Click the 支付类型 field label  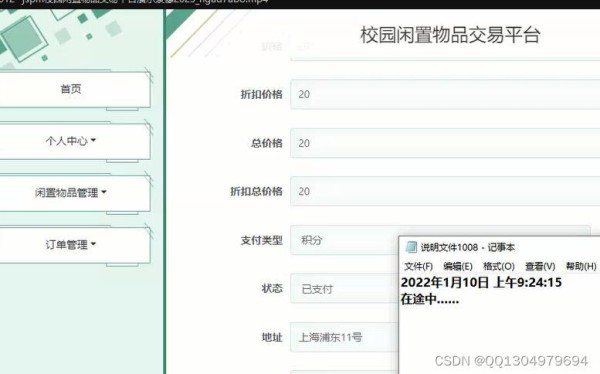tap(261, 240)
